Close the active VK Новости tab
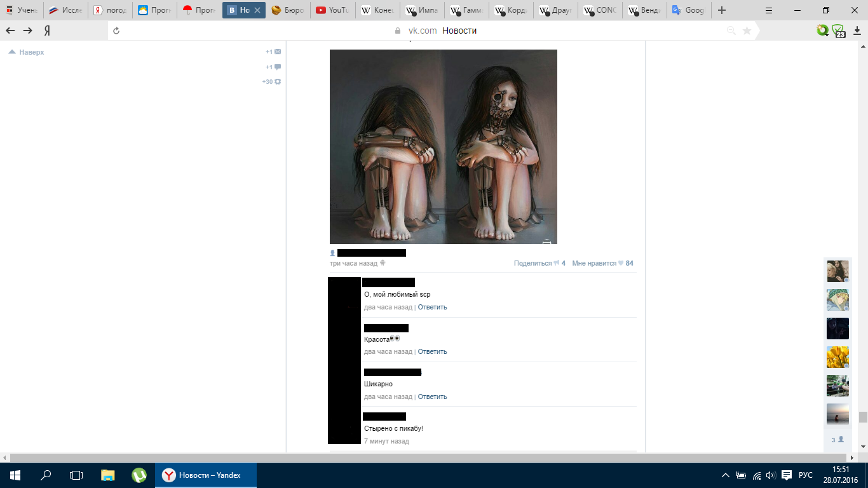868x488 pixels. click(x=257, y=10)
